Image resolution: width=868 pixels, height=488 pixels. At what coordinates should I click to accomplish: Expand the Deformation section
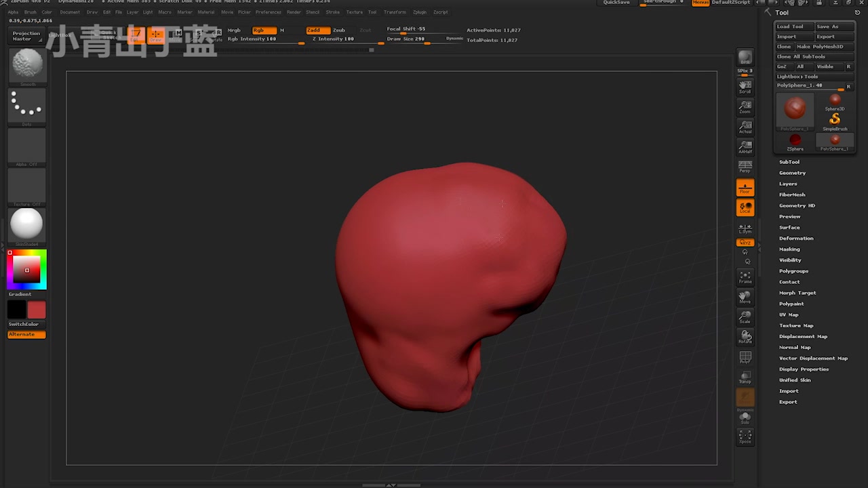pos(796,238)
